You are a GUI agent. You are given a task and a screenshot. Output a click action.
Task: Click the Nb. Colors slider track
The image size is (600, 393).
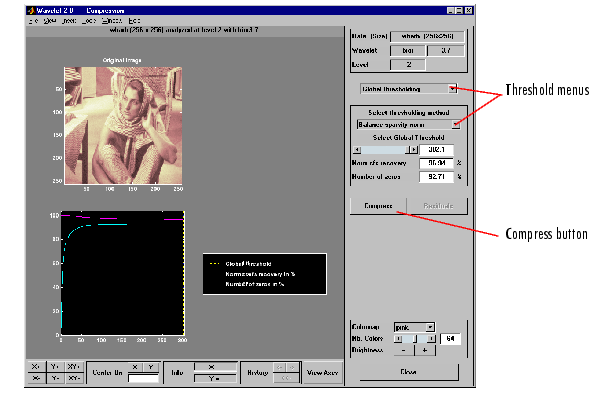point(415,339)
